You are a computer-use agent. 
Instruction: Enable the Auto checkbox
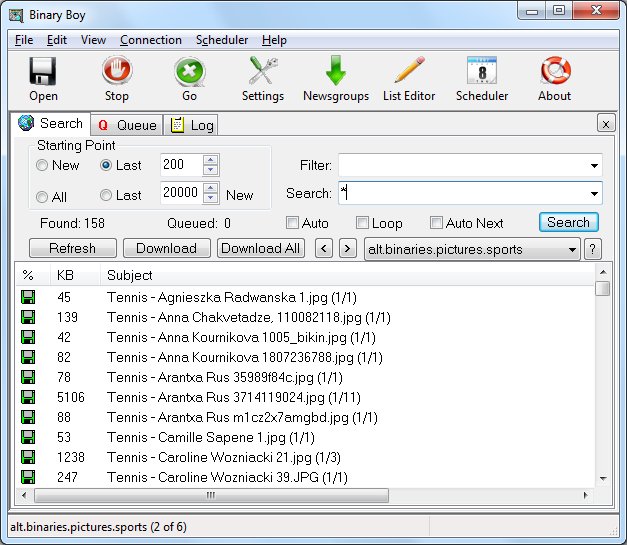(293, 223)
